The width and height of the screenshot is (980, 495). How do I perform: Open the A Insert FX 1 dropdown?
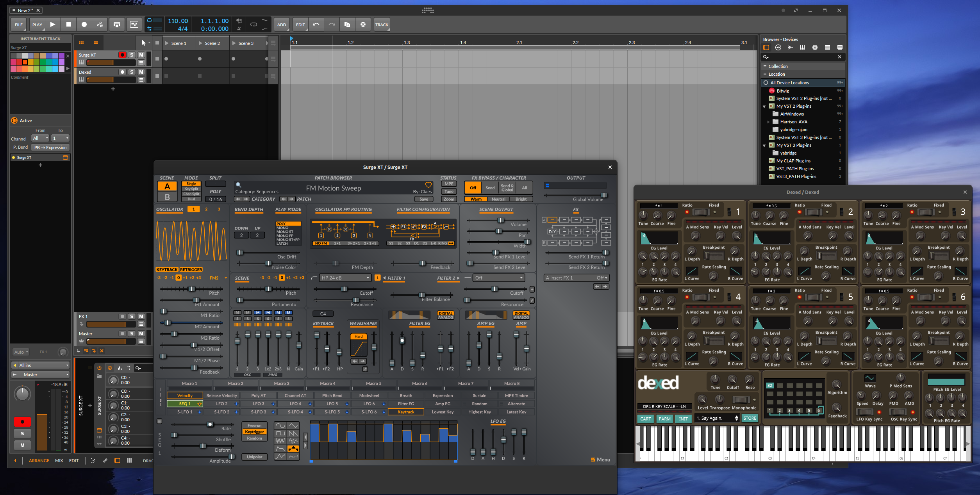pyautogui.click(x=577, y=278)
